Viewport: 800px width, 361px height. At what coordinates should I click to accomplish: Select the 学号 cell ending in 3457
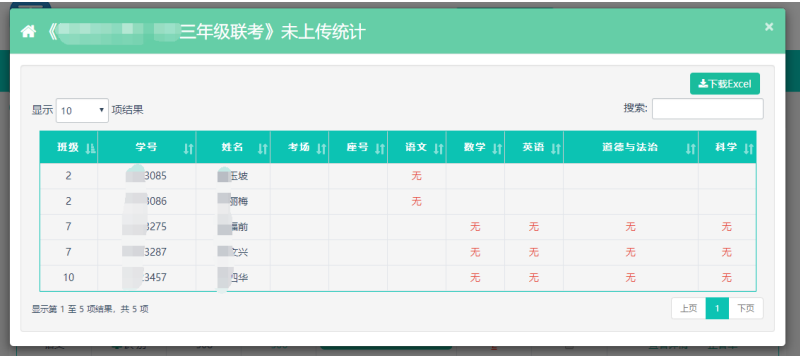pyautogui.click(x=146, y=278)
